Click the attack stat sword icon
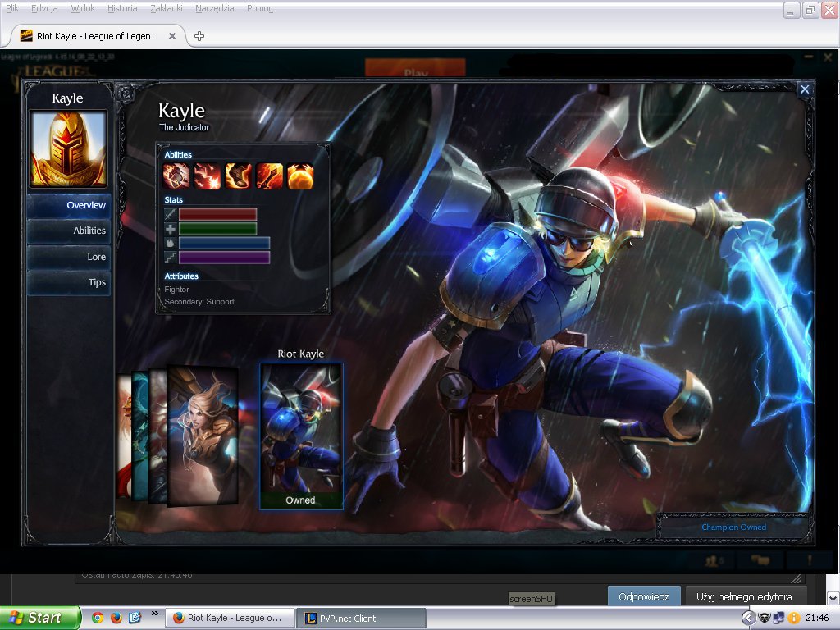This screenshot has width=840, height=630. point(171,214)
